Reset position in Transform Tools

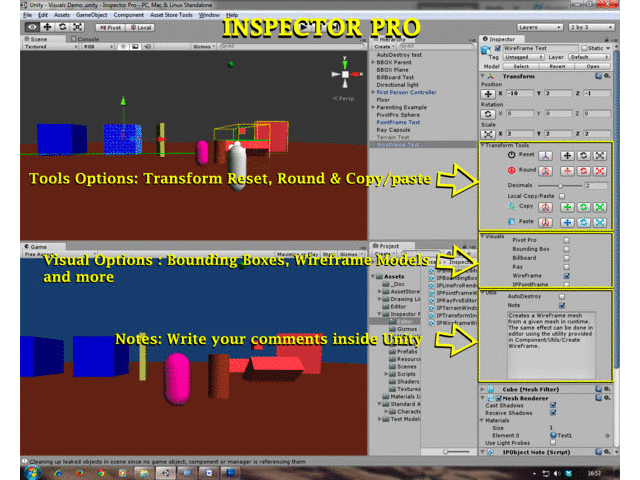567,156
